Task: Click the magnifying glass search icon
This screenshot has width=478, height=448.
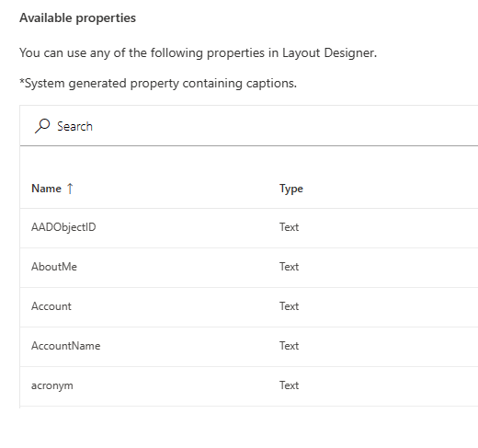Action: click(x=42, y=126)
